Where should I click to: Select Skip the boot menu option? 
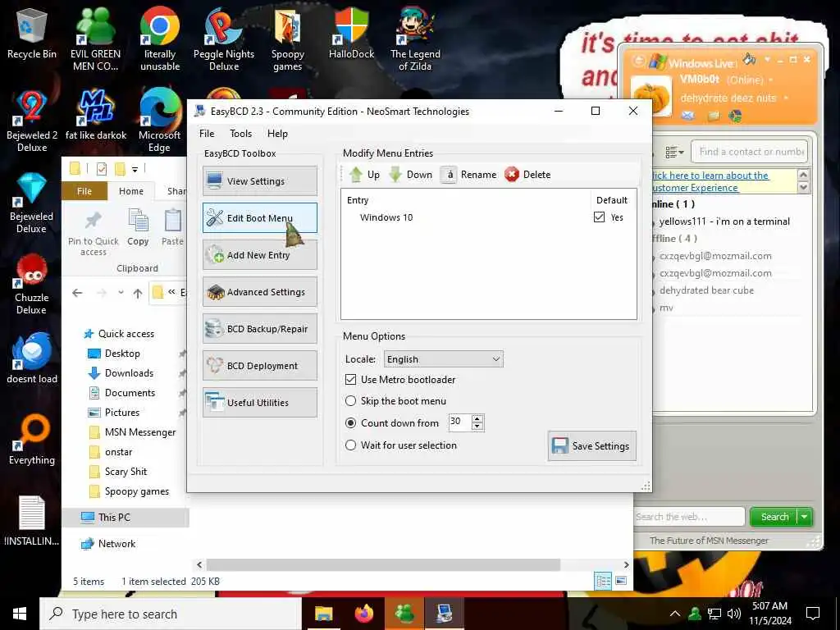(351, 400)
